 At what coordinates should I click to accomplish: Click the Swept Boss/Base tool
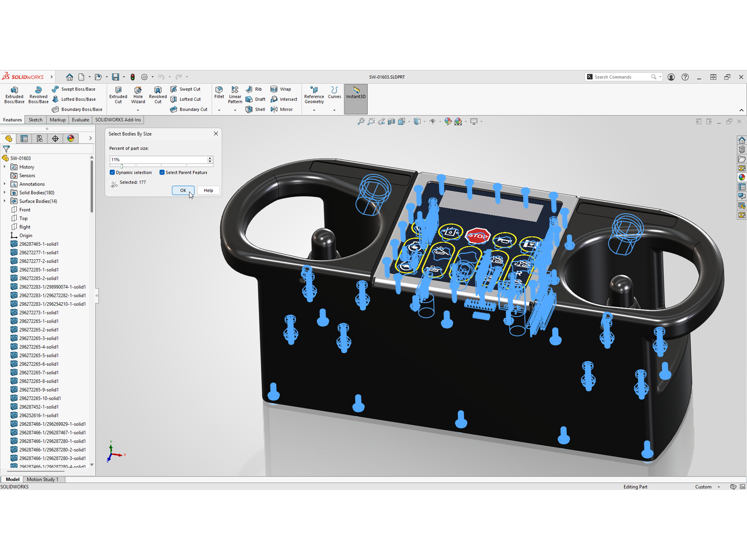click(x=74, y=89)
